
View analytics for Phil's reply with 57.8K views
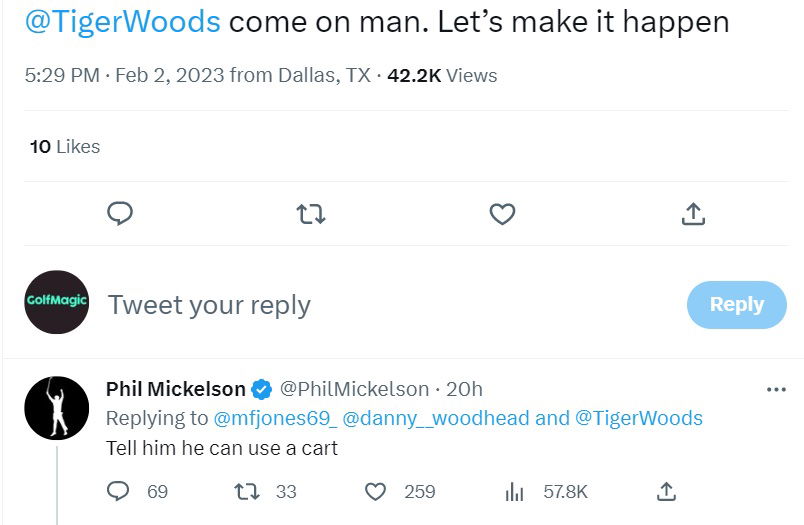tap(515, 491)
